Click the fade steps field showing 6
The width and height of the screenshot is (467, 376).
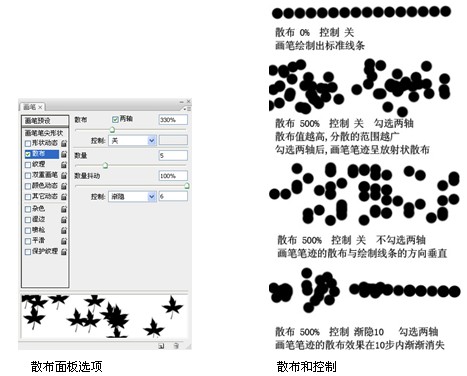(173, 196)
